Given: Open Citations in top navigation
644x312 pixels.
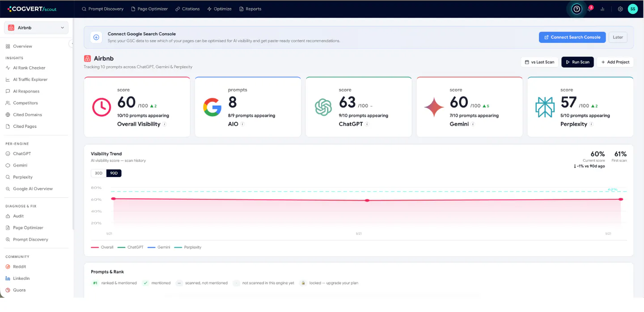Looking at the screenshot, I should (x=187, y=9).
